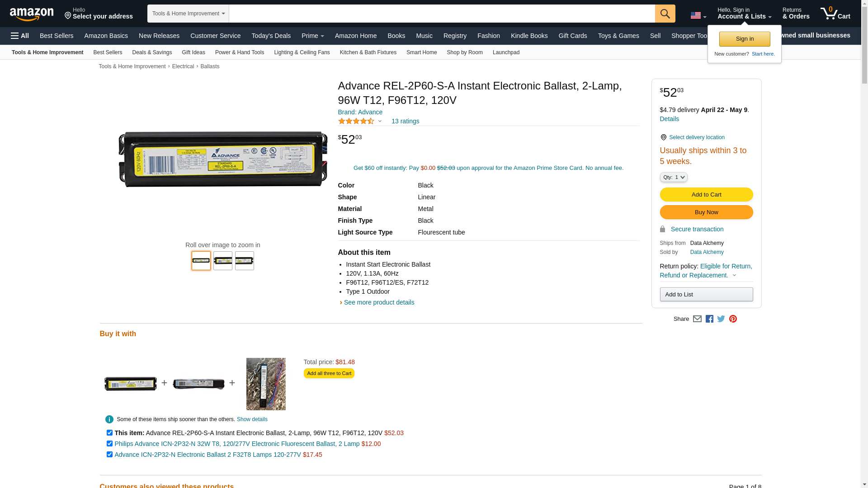This screenshot has height=488, width=868.
Task: Expand the search category dropdown
Action: tap(188, 14)
